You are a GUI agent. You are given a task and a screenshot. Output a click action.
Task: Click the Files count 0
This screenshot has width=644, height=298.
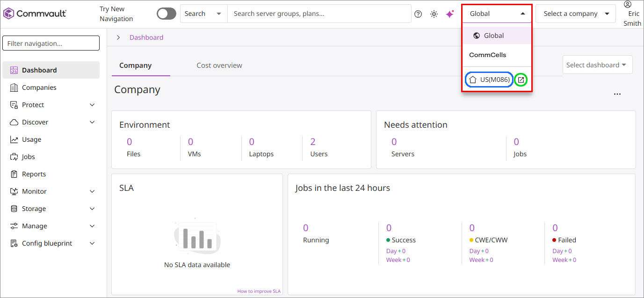130,142
